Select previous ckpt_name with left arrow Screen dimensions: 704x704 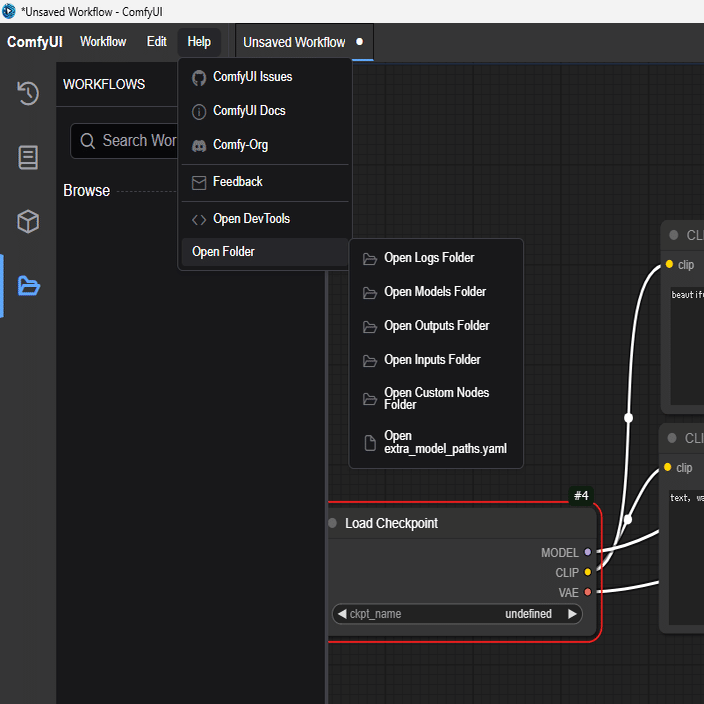pyautogui.click(x=342, y=614)
